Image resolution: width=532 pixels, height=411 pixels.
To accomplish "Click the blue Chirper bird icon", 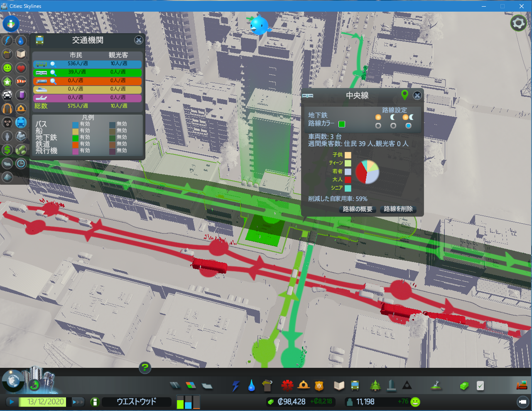I will click(x=260, y=26).
